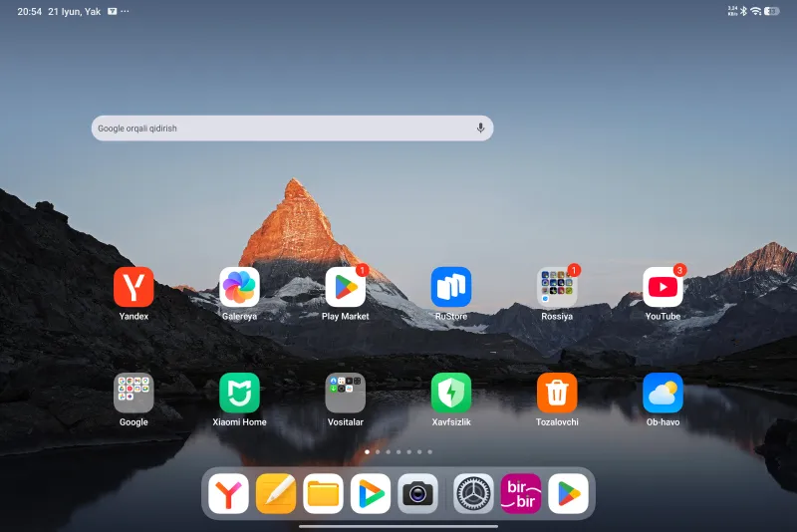The height and width of the screenshot is (532, 797).
Task: Tap the three-dots notification overflow icon
Action: click(x=126, y=11)
